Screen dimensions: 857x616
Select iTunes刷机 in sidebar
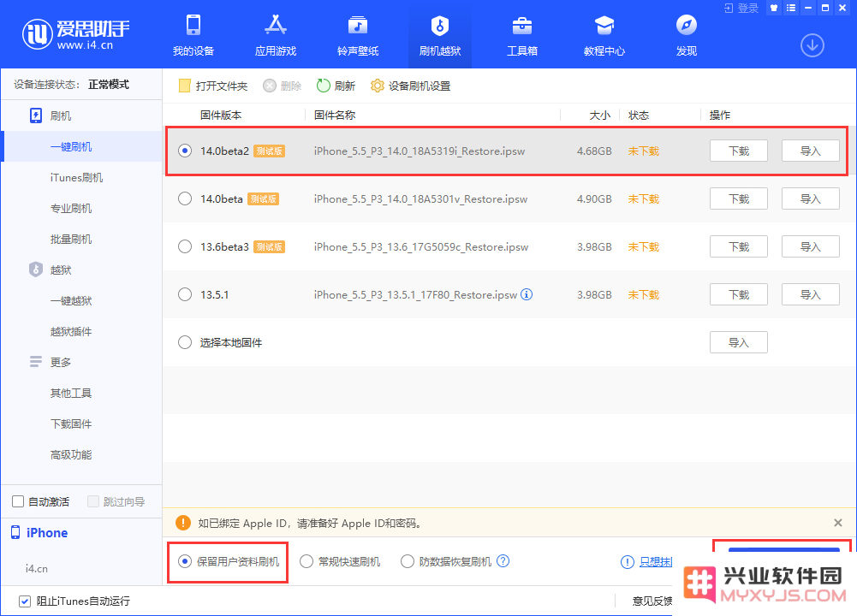pyautogui.click(x=76, y=177)
